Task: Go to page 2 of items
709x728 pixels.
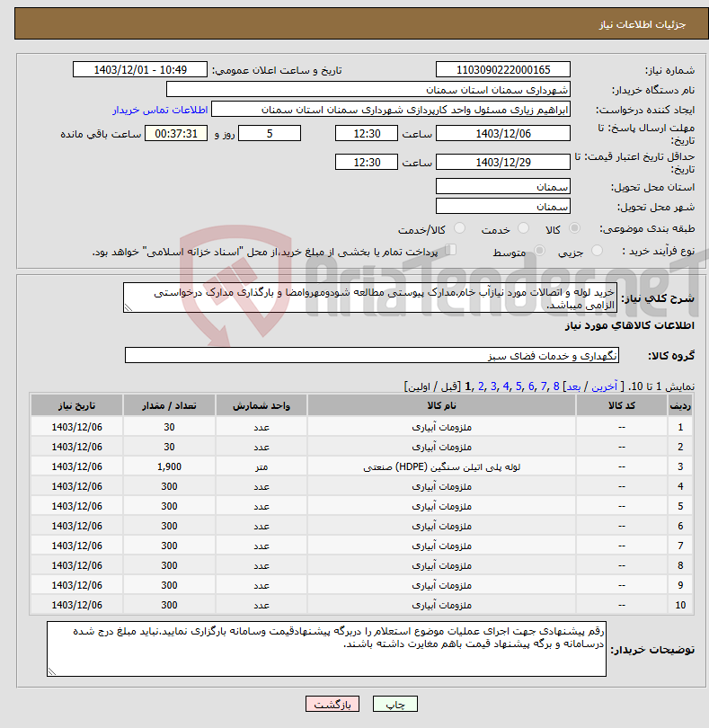Action: pyautogui.click(x=481, y=386)
